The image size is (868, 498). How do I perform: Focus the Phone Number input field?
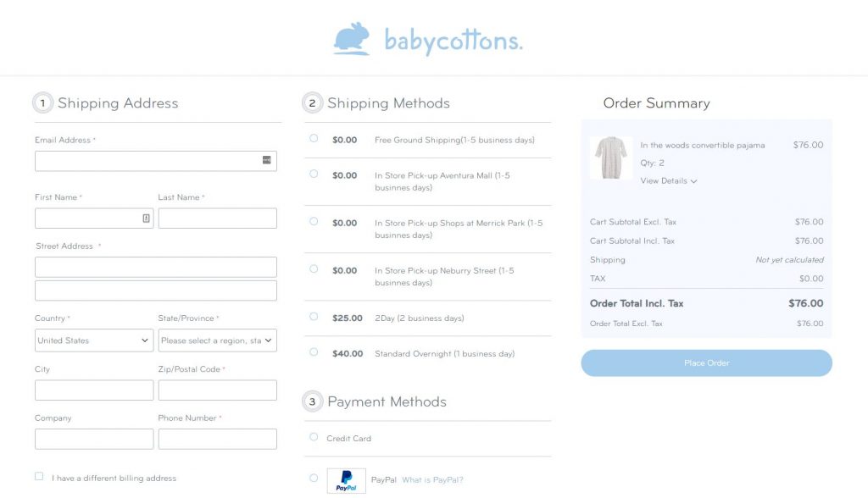pyautogui.click(x=218, y=439)
